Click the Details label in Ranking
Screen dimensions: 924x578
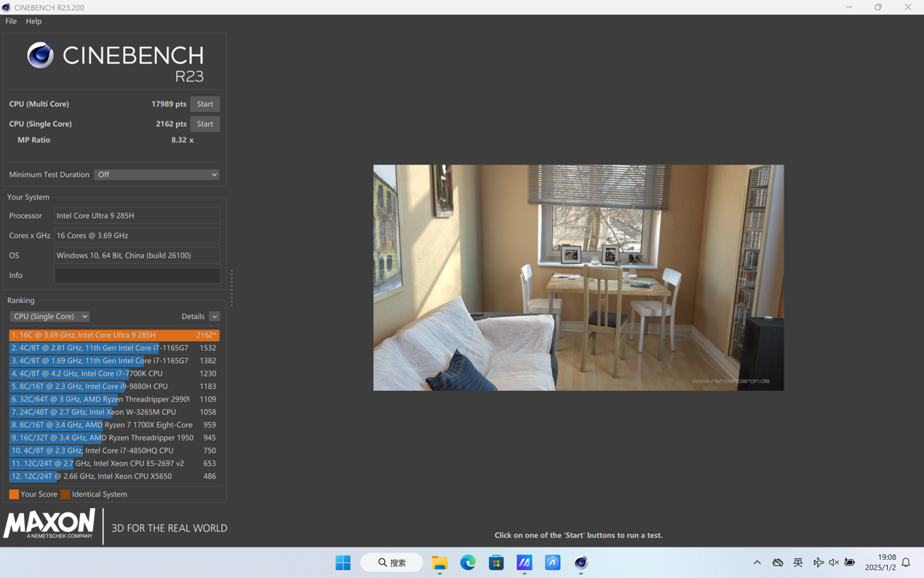pos(193,317)
